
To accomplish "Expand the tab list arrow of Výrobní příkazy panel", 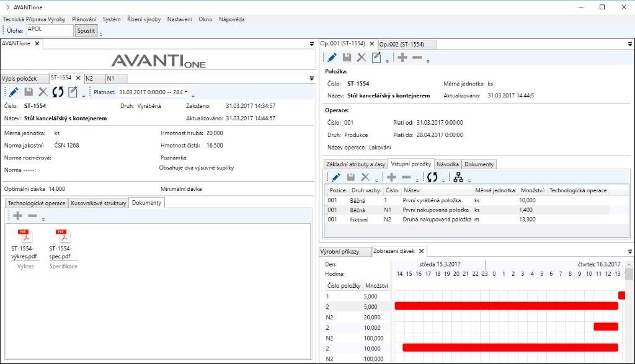I will click(x=630, y=251).
